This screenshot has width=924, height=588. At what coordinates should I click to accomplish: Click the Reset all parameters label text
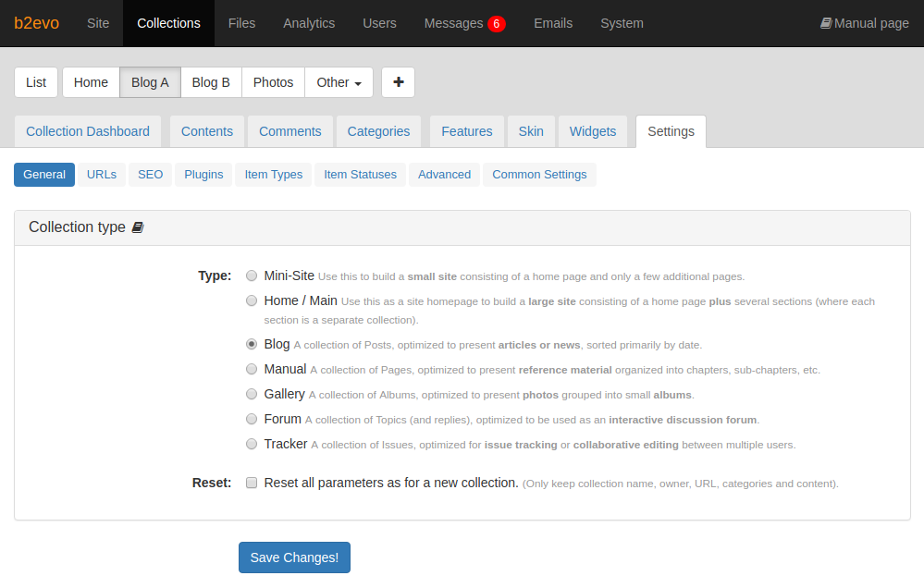(391, 483)
